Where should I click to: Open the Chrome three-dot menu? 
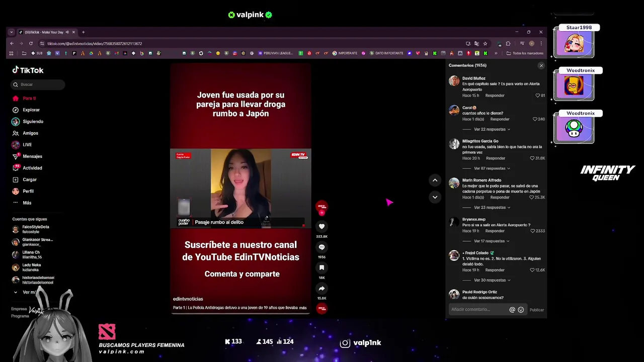pyautogui.click(x=541, y=43)
